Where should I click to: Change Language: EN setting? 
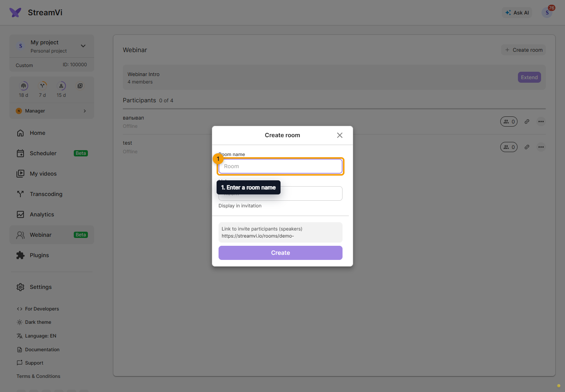[36, 336]
